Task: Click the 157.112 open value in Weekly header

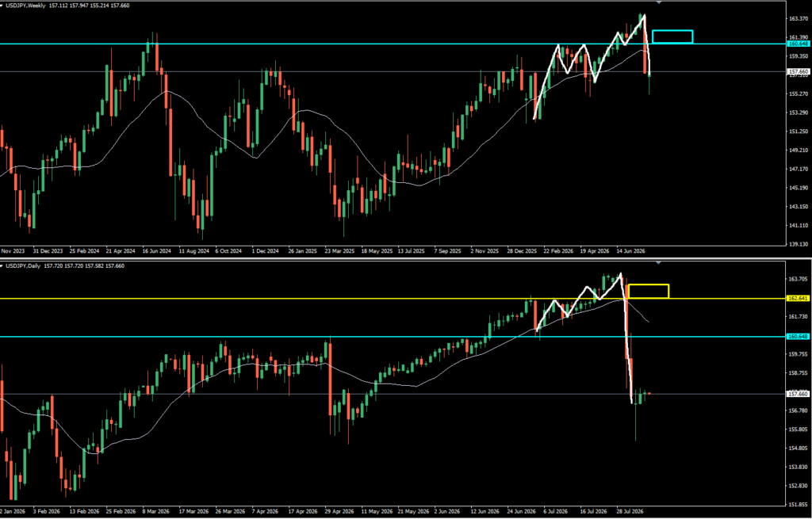Action: tap(59, 6)
